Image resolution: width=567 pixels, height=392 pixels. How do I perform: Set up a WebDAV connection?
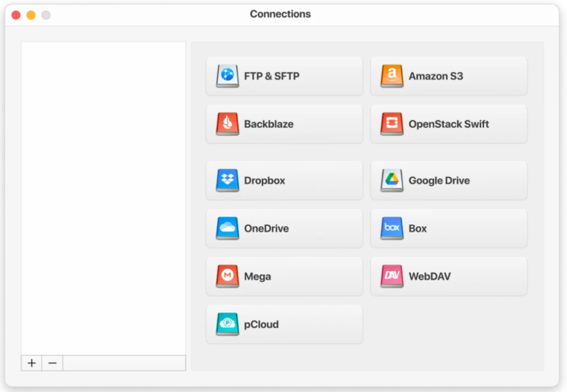coord(449,276)
